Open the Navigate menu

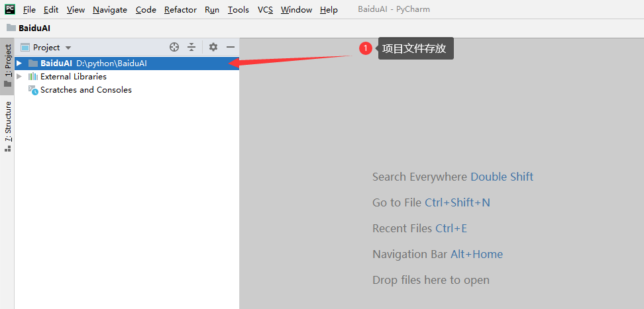point(110,9)
